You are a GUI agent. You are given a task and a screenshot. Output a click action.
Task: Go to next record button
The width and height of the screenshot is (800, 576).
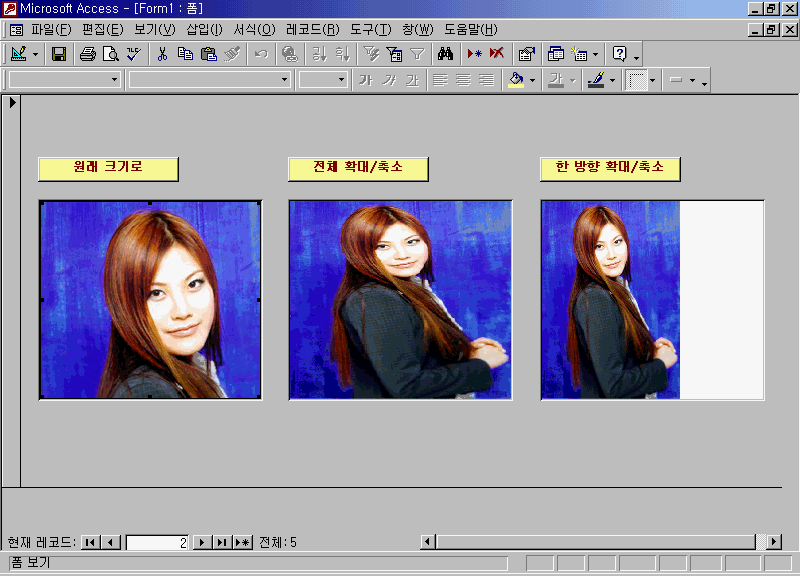[x=202, y=542]
